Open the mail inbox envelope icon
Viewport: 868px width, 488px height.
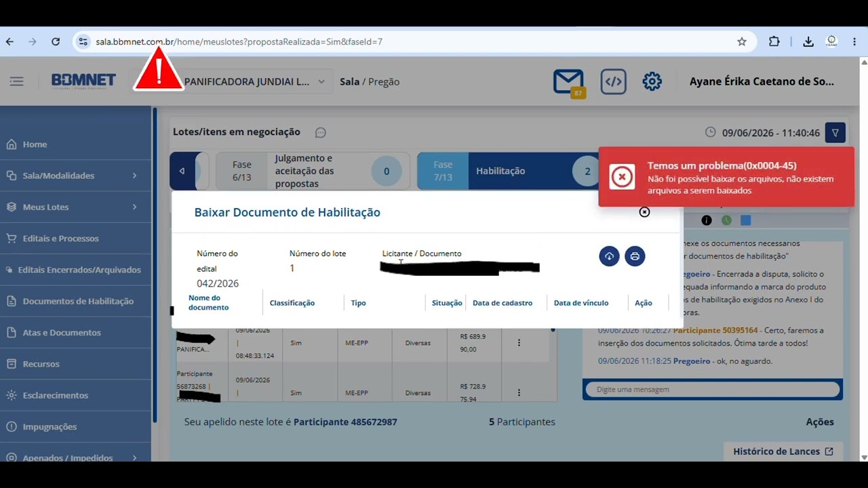coord(568,81)
